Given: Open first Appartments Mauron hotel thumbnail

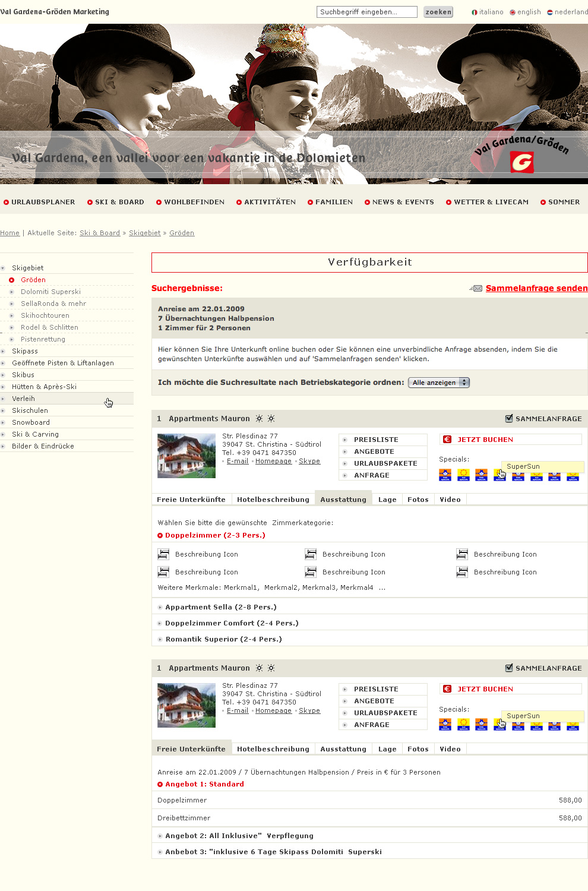Looking at the screenshot, I should pos(186,456).
